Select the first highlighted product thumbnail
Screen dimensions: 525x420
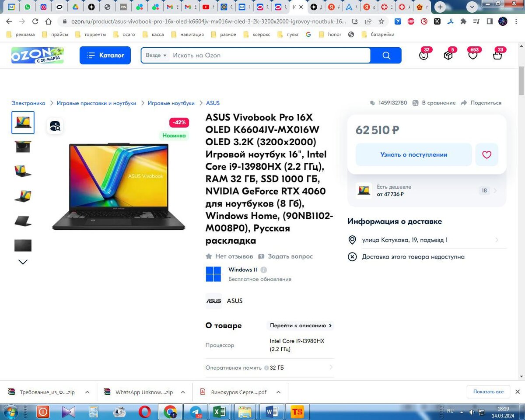[23, 122]
